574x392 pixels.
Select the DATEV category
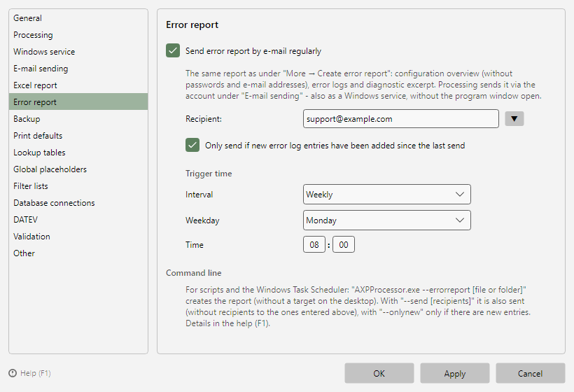[78, 220]
